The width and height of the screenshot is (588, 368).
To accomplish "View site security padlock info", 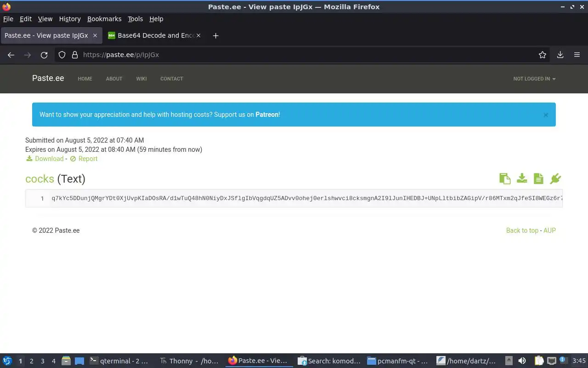I will click(75, 55).
